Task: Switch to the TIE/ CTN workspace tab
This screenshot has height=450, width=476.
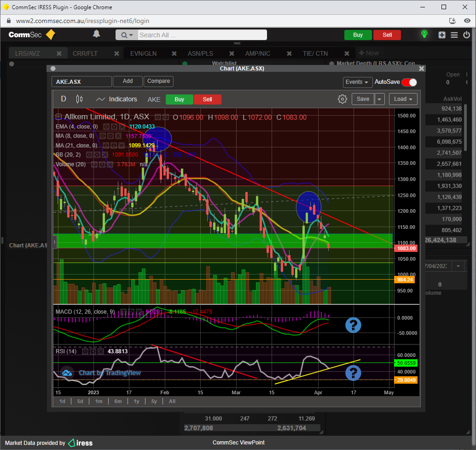Action: pos(315,53)
